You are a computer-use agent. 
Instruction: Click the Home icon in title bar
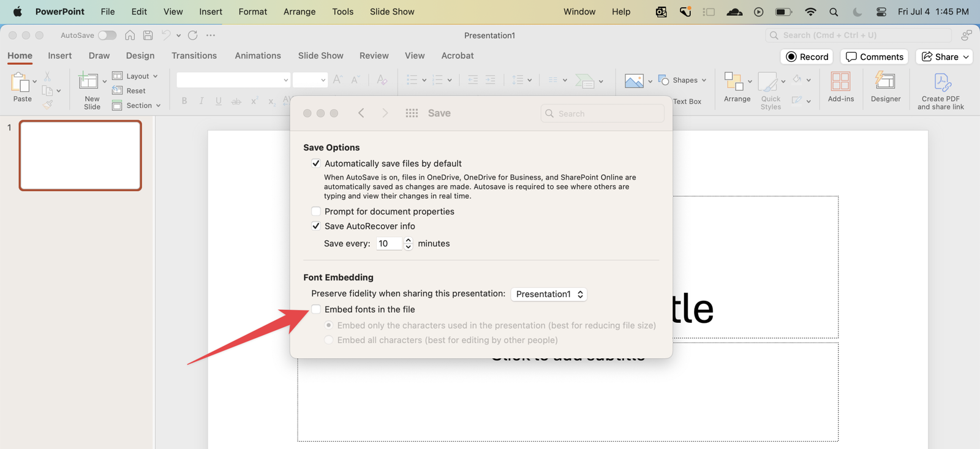130,35
